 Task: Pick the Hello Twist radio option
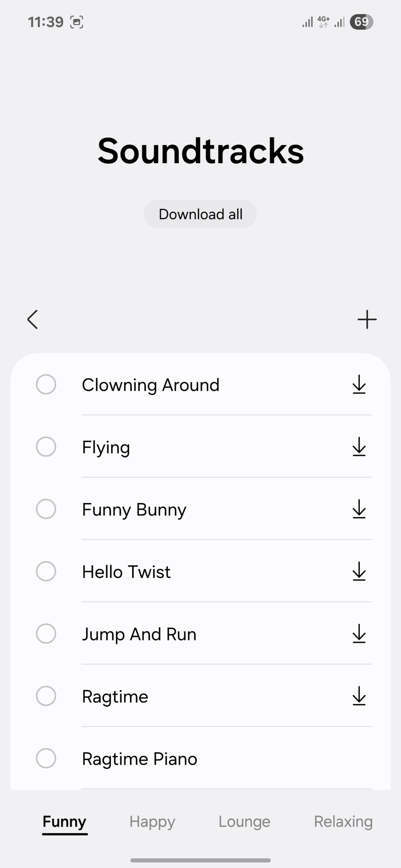[46, 571]
